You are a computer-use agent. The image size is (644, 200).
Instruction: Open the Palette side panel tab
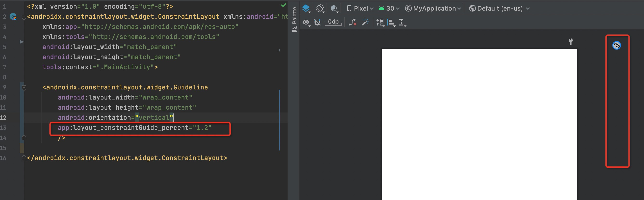tap(295, 19)
